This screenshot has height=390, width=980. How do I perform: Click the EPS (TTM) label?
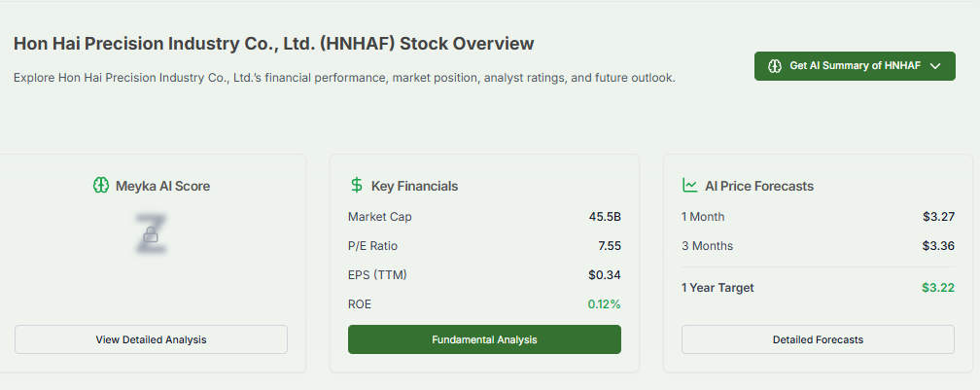pos(377,275)
